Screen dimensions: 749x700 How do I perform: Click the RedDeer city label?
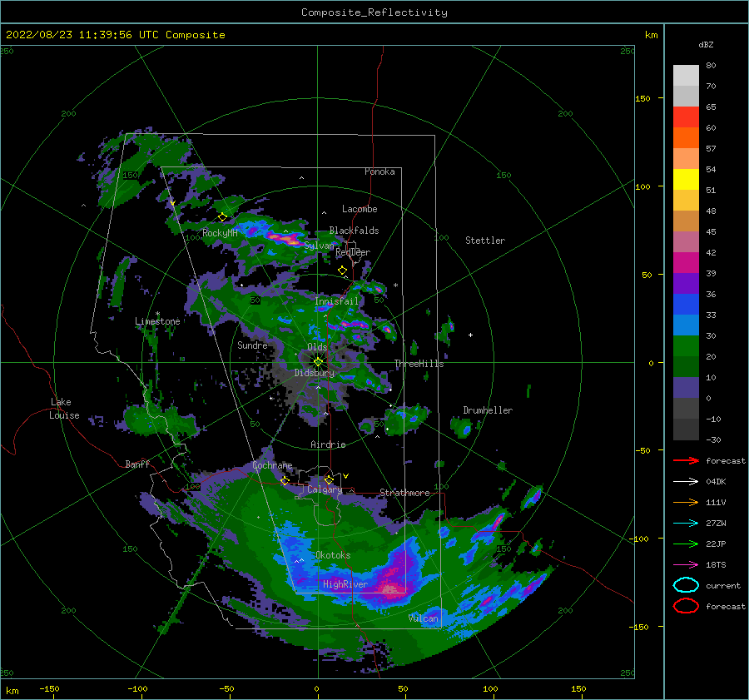click(353, 252)
